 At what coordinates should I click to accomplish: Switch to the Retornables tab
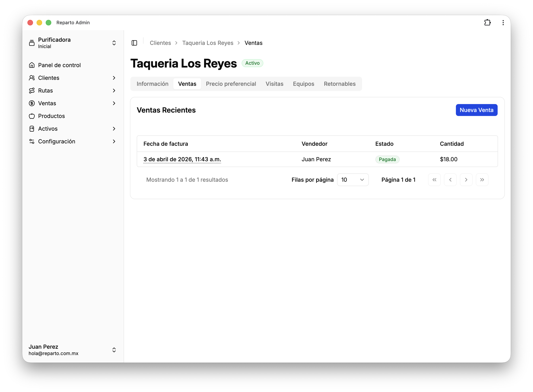tap(339, 84)
